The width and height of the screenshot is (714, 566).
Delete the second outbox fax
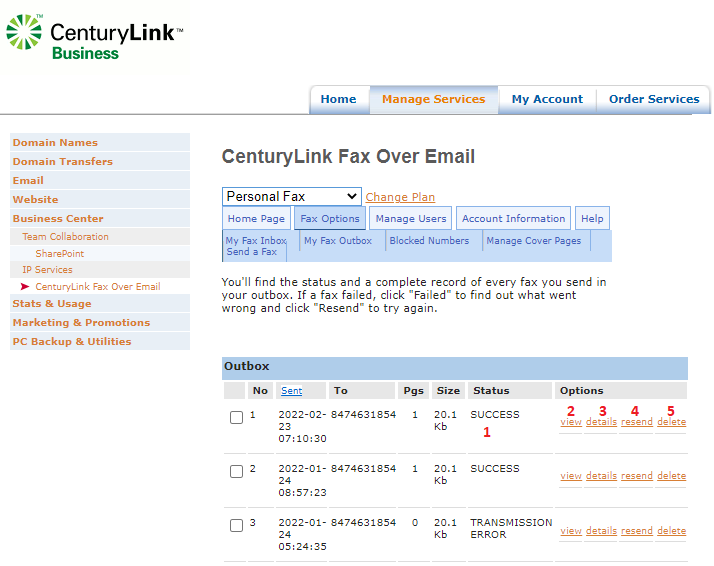click(x=671, y=476)
